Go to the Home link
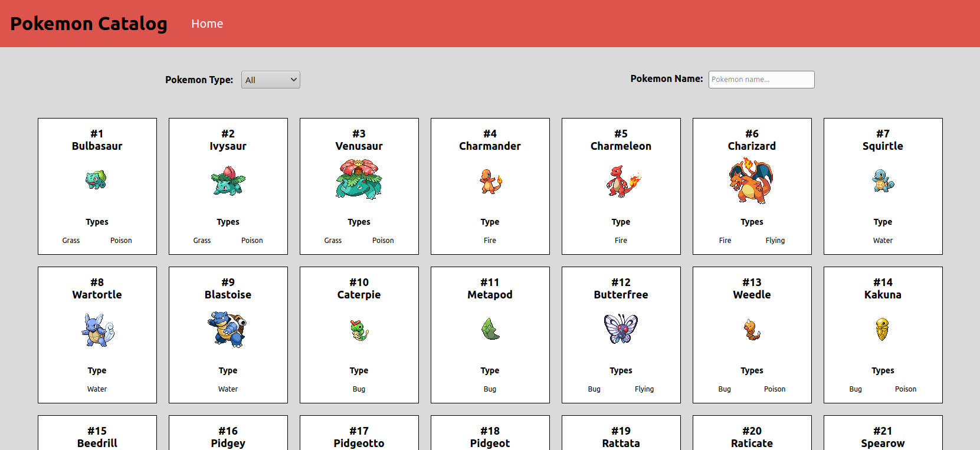Image resolution: width=980 pixels, height=450 pixels. click(x=207, y=24)
